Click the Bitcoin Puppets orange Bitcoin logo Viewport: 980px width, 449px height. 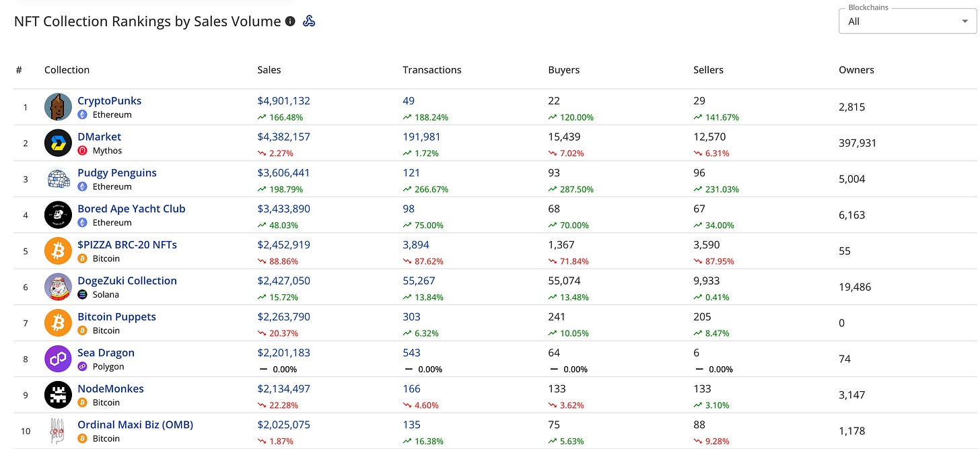58,323
